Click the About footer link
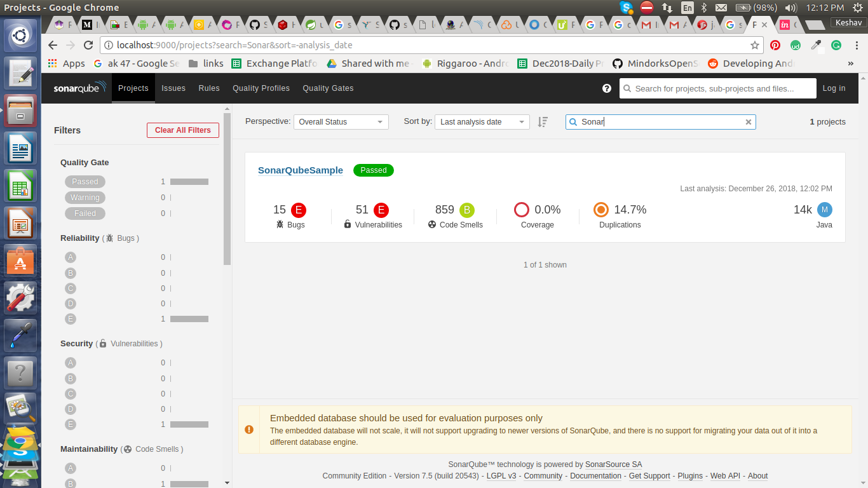 (757, 476)
